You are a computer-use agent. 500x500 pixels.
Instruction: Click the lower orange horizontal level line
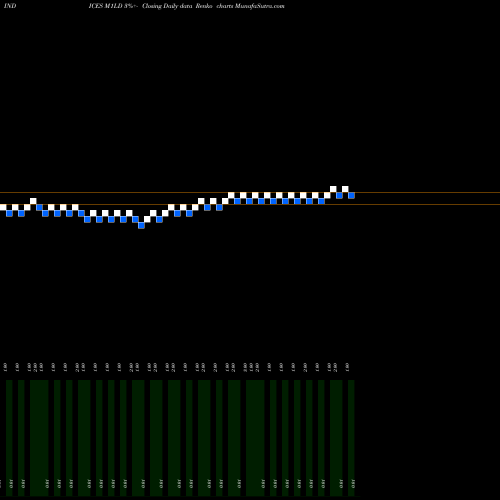coord(250,204)
